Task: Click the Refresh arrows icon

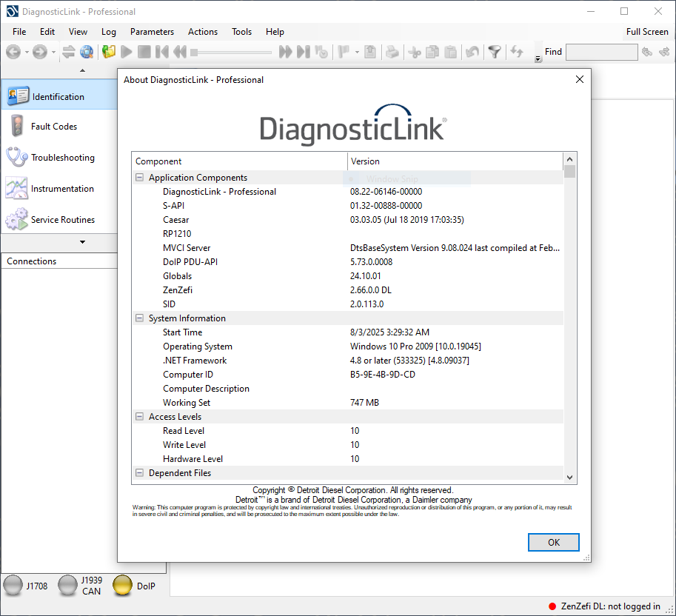Action: coord(517,52)
